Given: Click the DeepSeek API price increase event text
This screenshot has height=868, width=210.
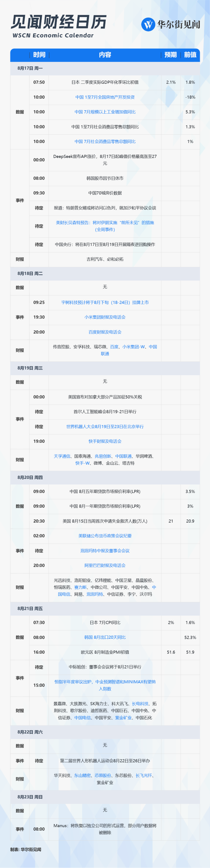Looking at the screenshot, I should (105, 160).
